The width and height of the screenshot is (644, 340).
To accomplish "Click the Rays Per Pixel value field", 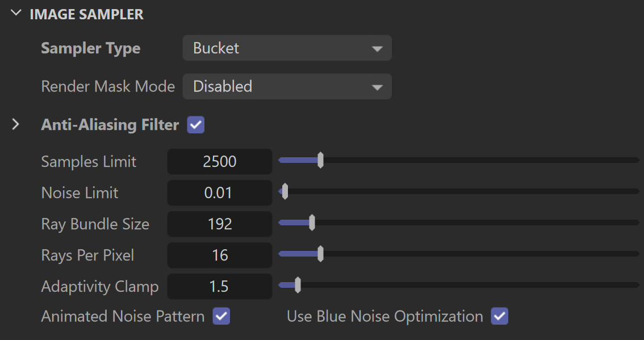I will [220, 255].
